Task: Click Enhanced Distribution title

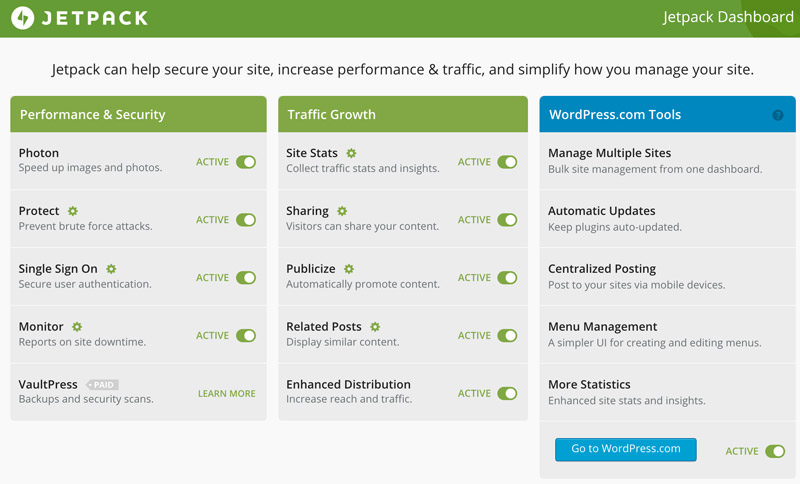Action: pyautogui.click(x=348, y=384)
